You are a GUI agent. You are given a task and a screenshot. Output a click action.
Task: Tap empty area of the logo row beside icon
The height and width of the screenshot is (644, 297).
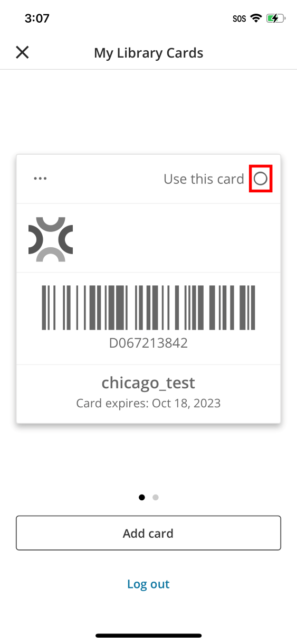[177, 238]
